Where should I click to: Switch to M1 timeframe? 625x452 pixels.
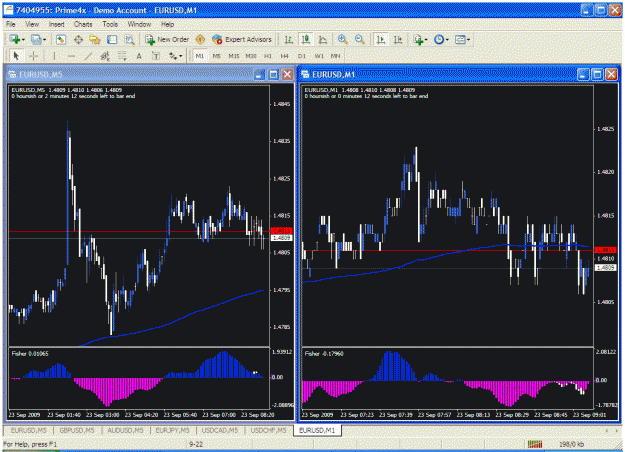200,56
